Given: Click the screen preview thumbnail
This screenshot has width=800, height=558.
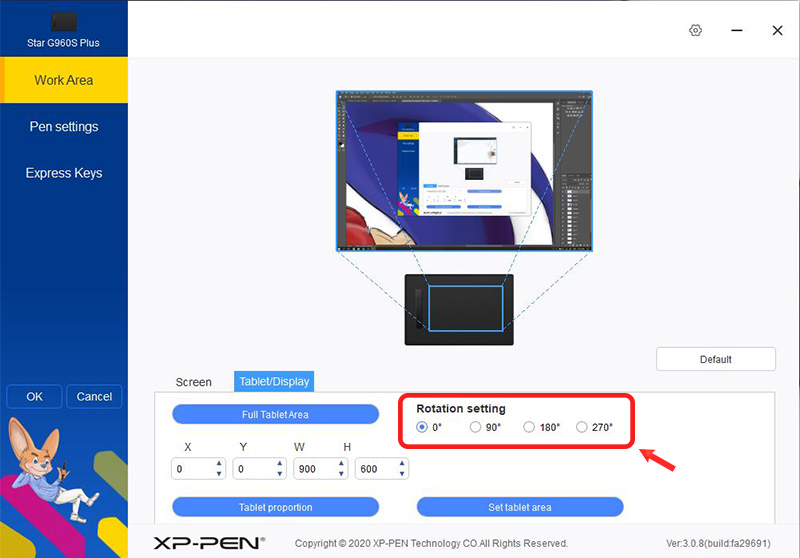Looking at the screenshot, I should (464, 171).
